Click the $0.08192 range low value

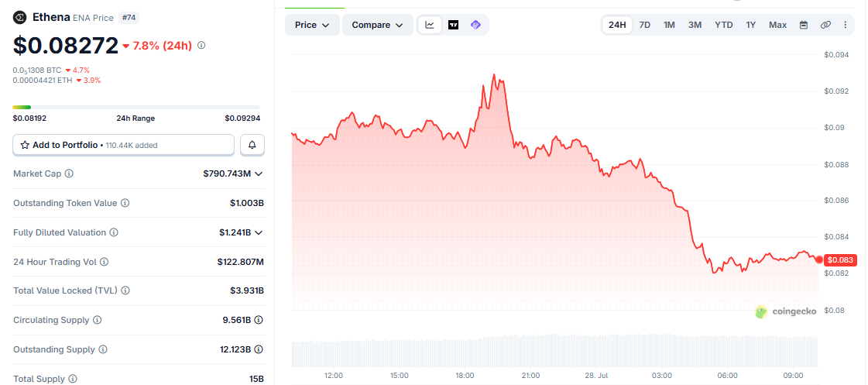tap(29, 118)
